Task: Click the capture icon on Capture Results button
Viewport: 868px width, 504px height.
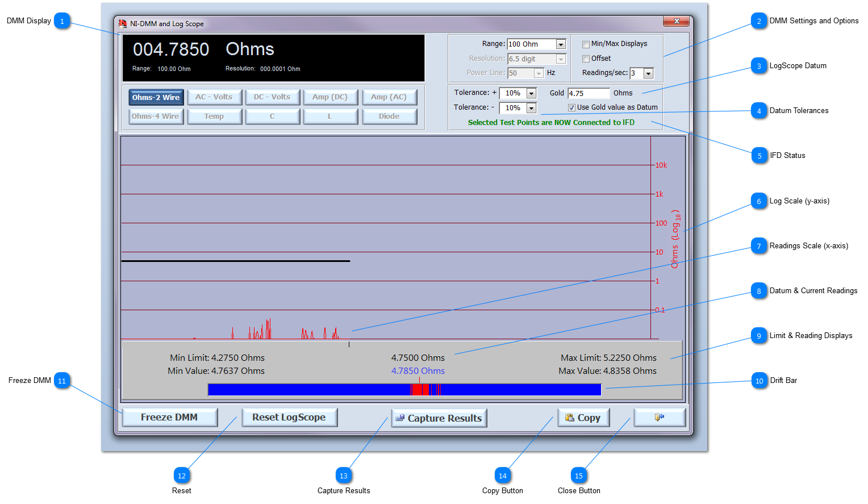Action: [400, 418]
